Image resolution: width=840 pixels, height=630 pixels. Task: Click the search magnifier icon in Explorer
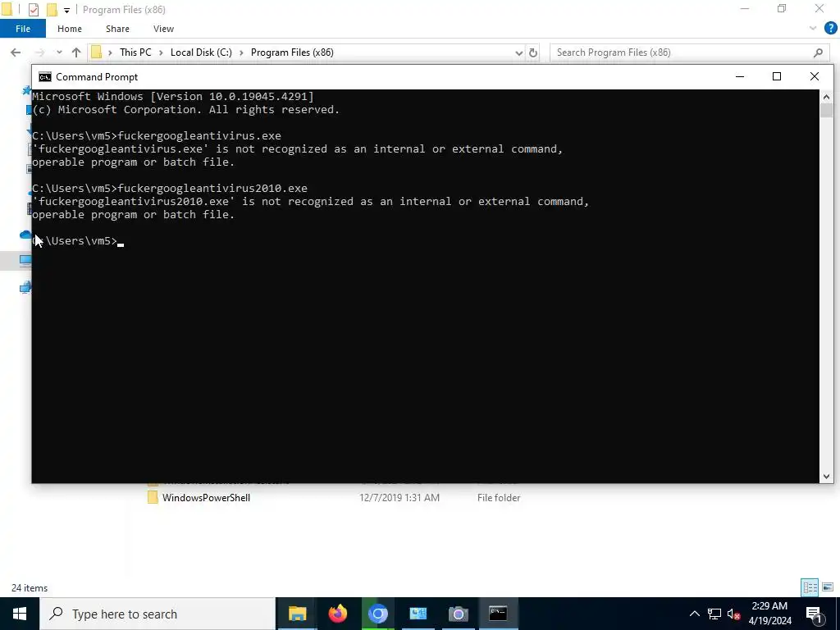point(818,52)
